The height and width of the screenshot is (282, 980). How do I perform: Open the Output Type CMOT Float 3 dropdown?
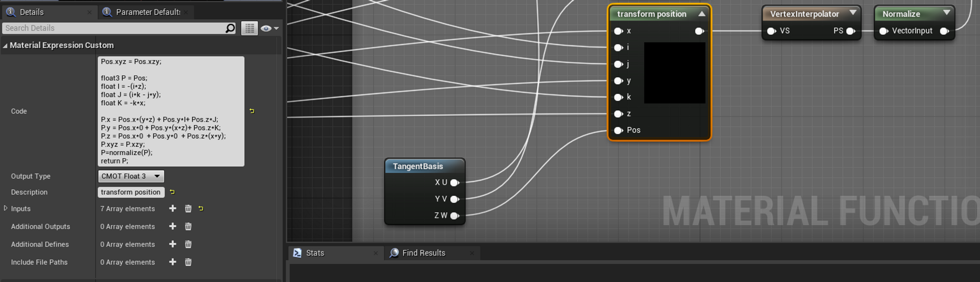[131, 176]
